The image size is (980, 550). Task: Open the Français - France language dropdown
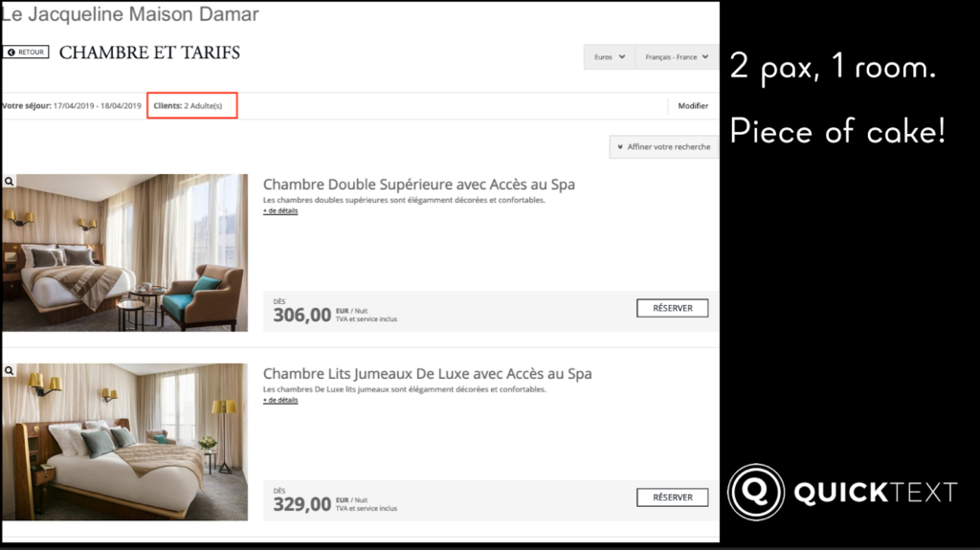[677, 56]
